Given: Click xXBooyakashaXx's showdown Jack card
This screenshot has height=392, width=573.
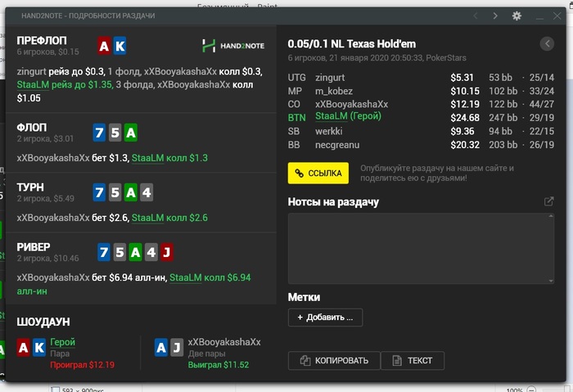Looking at the screenshot, I should pyautogui.click(x=177, y=348).
